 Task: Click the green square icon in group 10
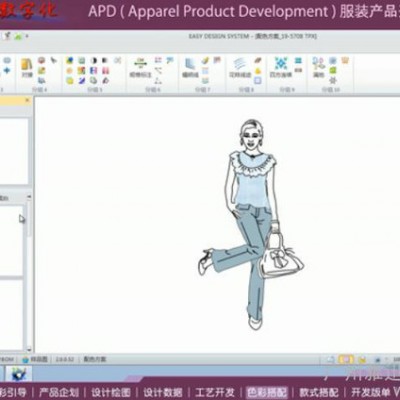click(333, 70)
